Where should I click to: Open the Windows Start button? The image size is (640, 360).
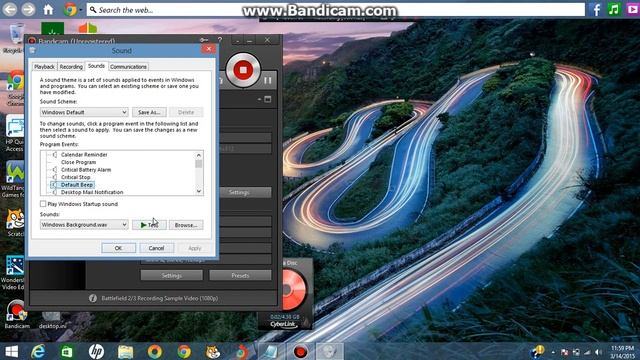[x=11, y=351]
